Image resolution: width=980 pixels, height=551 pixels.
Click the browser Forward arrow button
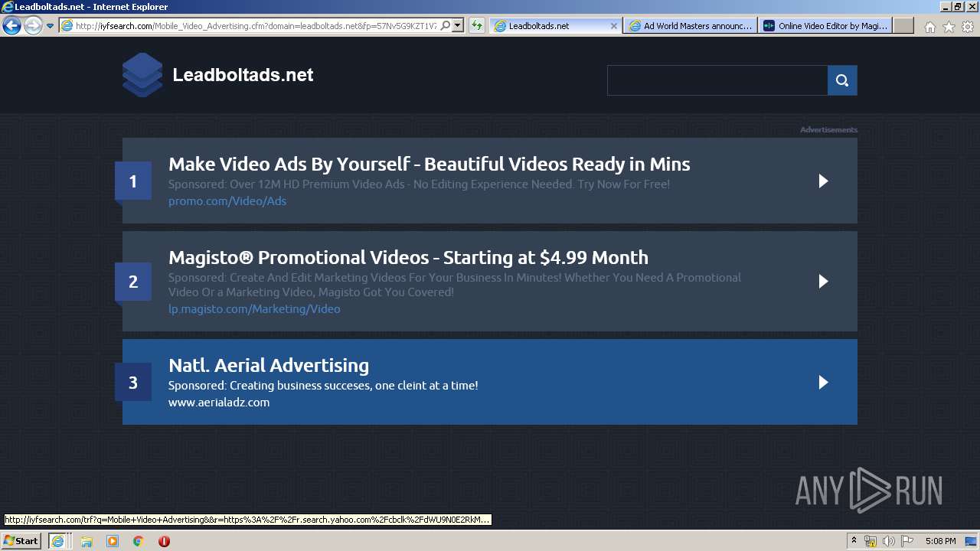click(33, 25)
